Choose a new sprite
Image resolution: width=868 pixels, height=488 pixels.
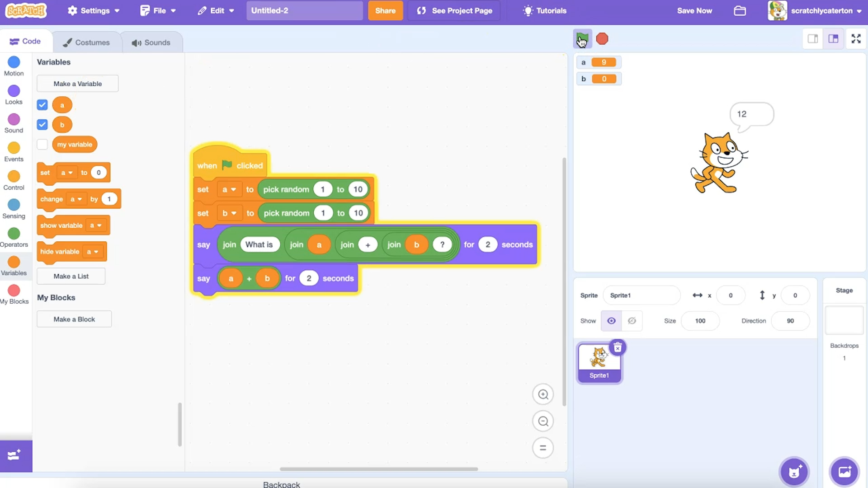[794, 472]
